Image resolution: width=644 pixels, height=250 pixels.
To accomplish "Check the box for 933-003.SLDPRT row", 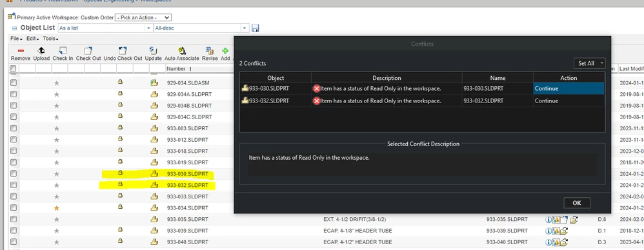I will pyautogui.click(x=13, y=128).
